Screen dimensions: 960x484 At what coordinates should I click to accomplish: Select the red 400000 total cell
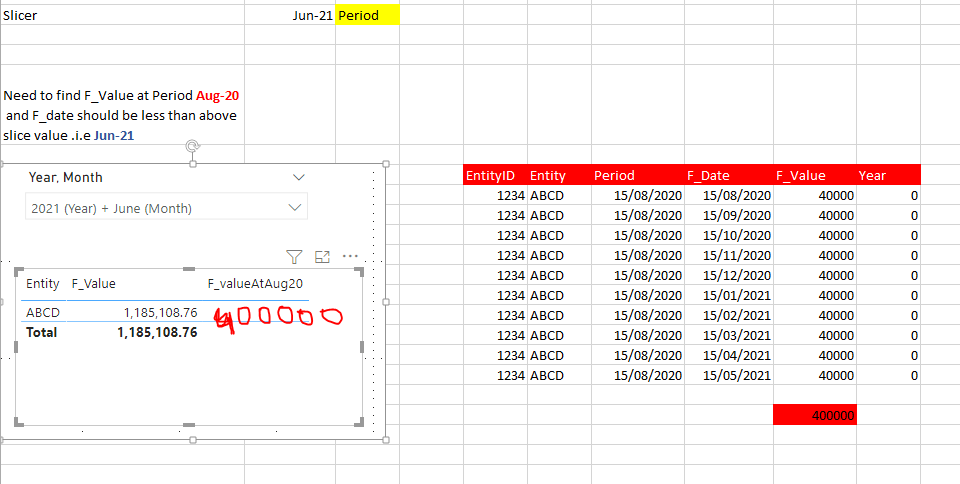click(815, 415)
